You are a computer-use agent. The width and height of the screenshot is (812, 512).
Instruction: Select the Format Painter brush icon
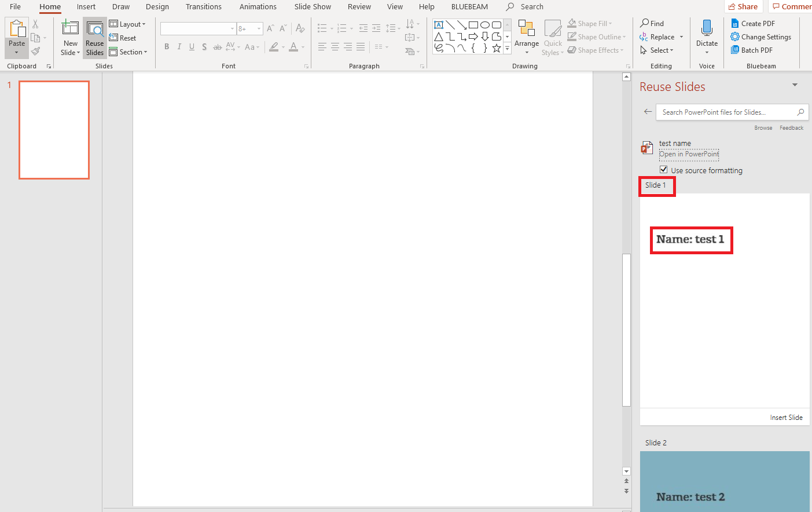click(35, 52)
